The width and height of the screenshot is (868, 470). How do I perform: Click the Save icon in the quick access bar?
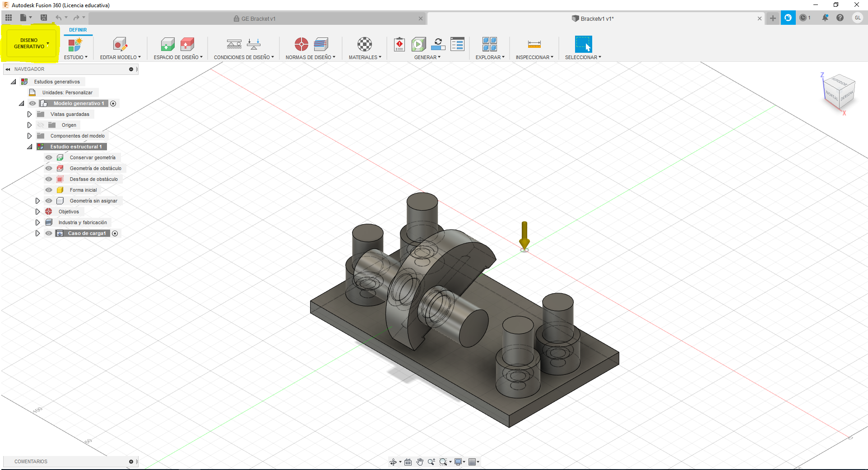44,18
